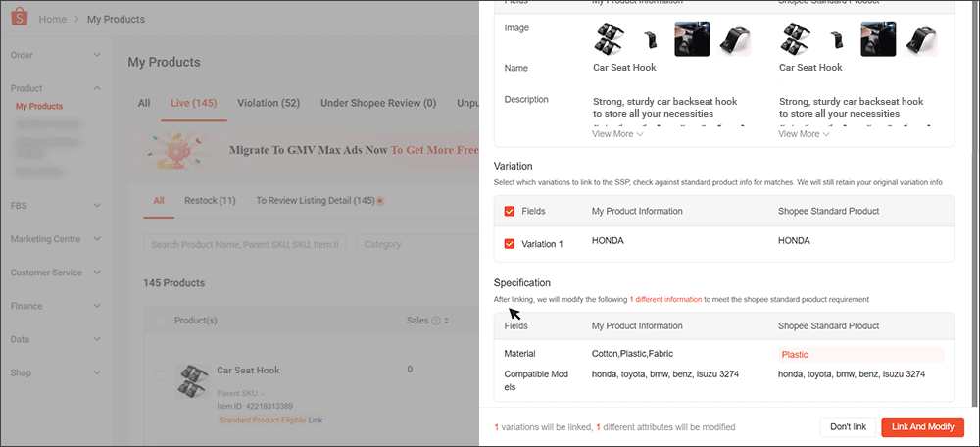This screenshot has height=447, width=980.
Task: Click the Car Seat Hook product thumbnail in list
Action: [x=192, y=381]
